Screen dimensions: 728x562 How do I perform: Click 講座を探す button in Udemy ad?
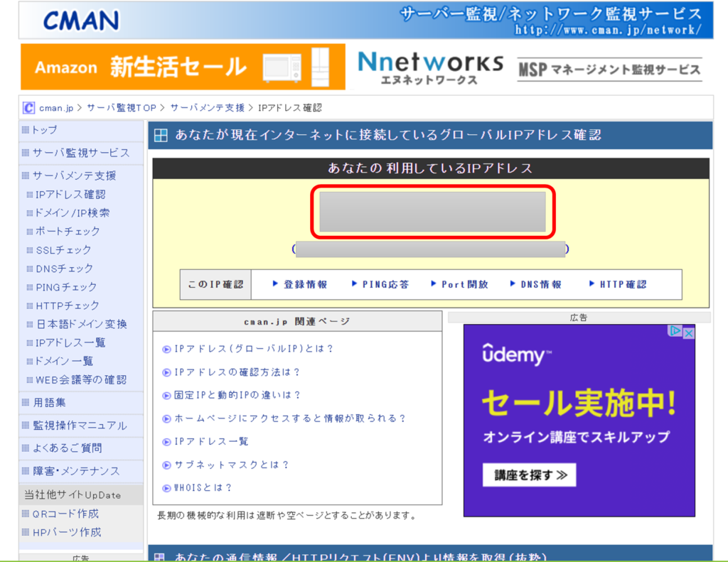coord(529,475)
